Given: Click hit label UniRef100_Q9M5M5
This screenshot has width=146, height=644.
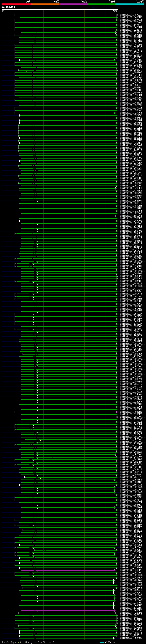Looking at the screenshot, I should 131,98.
